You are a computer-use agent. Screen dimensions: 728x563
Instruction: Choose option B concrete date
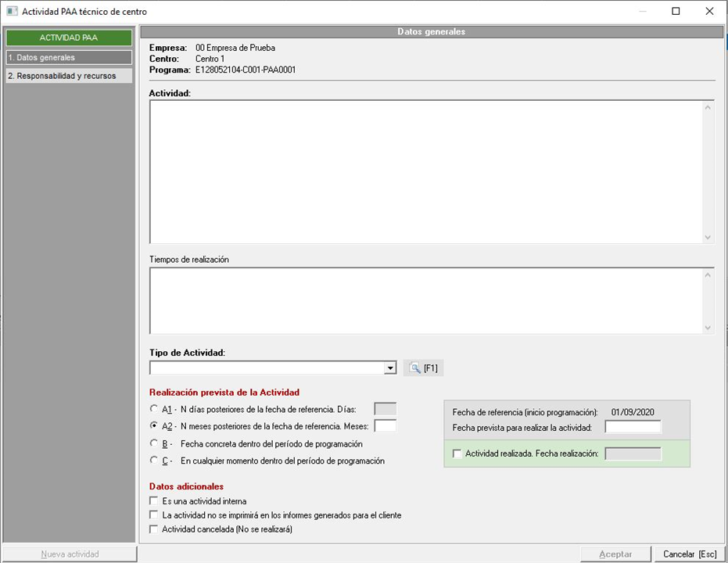(153, 443)
